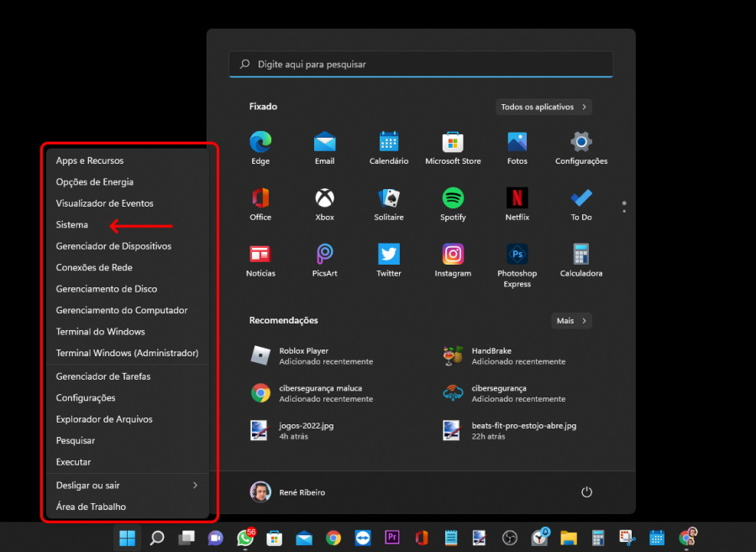
Task: Launch Premiere Pro from the taskbar
Action: [x=392, y=537]
